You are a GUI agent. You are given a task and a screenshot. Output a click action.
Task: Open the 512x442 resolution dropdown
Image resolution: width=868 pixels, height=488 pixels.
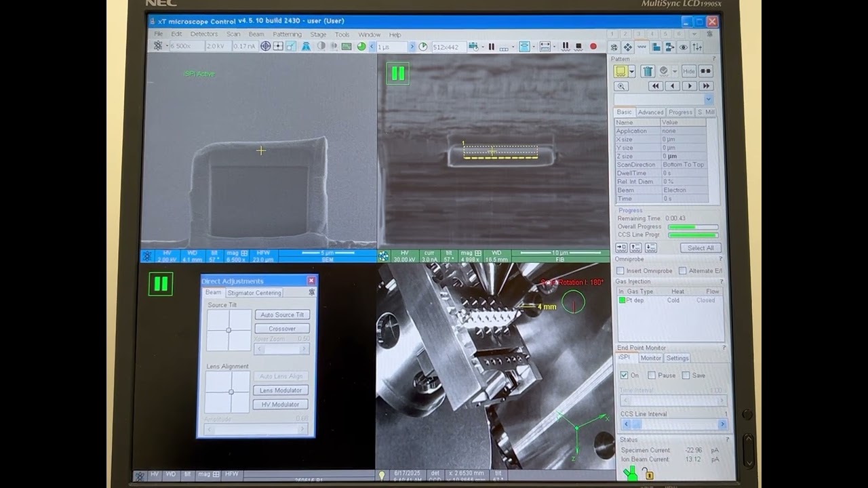pyautogui.click(x=449, y=46)
